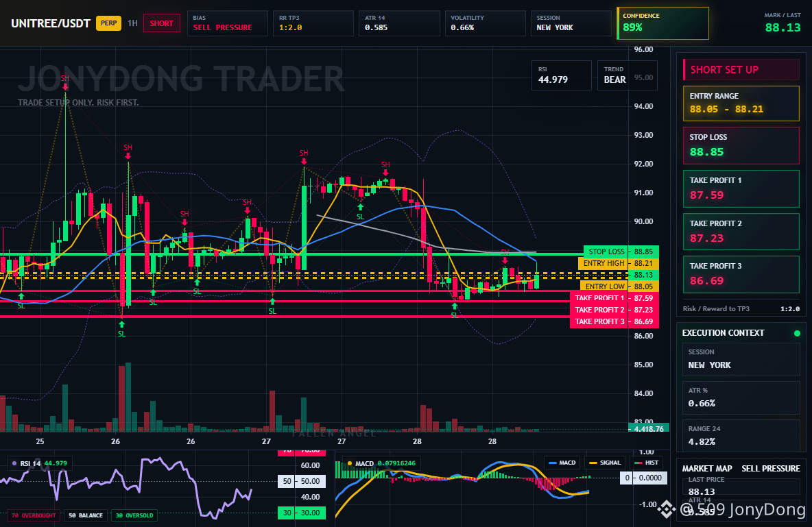Click the red SHORT direction badge
The image size is (812, 527).
click(x=162, y=23)
